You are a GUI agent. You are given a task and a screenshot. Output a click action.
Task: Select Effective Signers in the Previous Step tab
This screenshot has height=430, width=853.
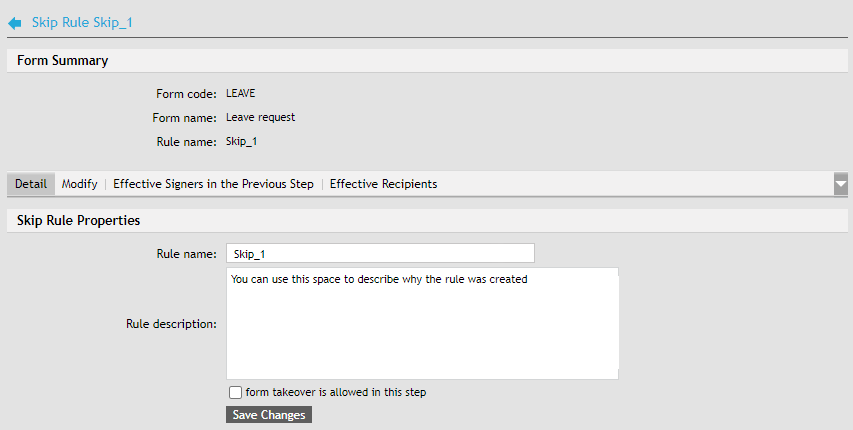[213, 184]
